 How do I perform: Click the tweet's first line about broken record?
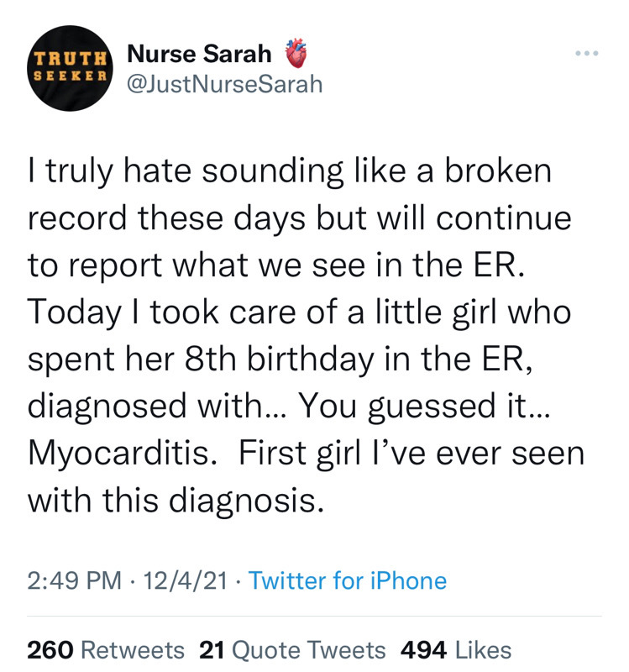tap(290, 171)
